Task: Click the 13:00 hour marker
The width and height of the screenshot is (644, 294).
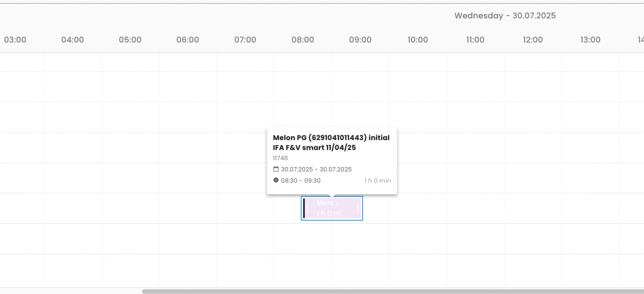Action: click(x=590, y=40)
